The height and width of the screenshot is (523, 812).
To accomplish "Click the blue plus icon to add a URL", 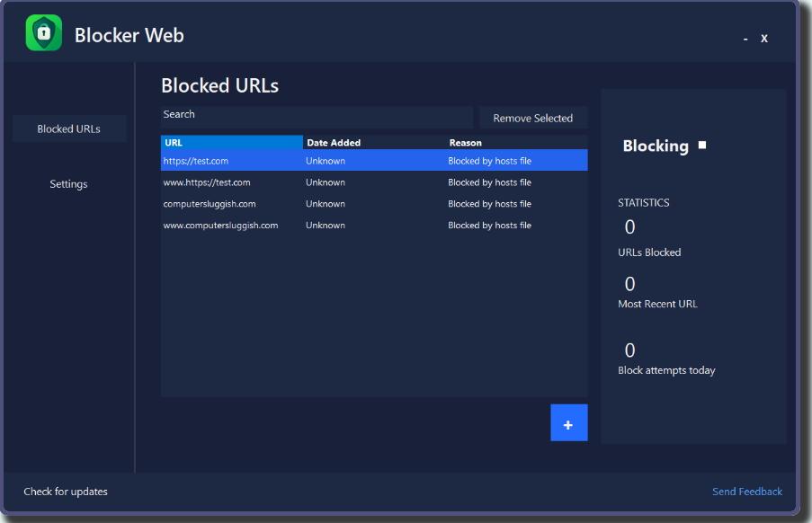I will pos(568,422).
